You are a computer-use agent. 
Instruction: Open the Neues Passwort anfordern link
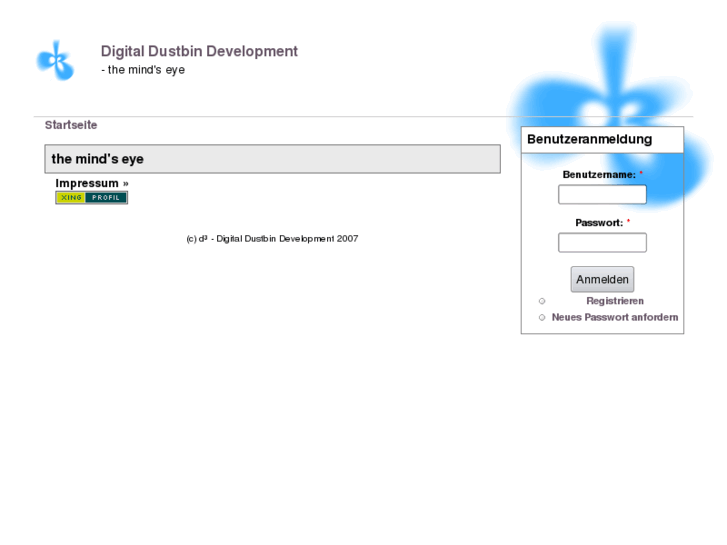pyautogui.click(x=615, y=317)
